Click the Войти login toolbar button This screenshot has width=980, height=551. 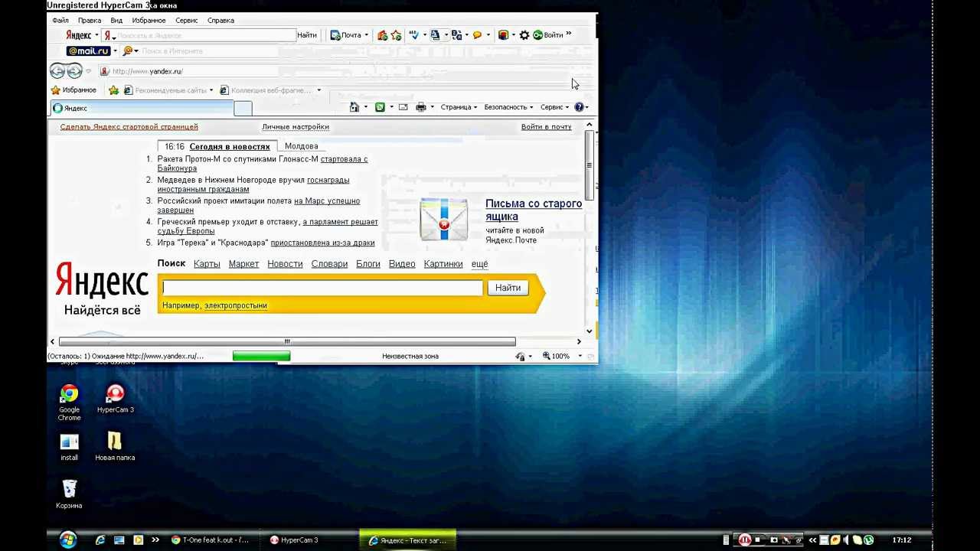coord(548,35)
